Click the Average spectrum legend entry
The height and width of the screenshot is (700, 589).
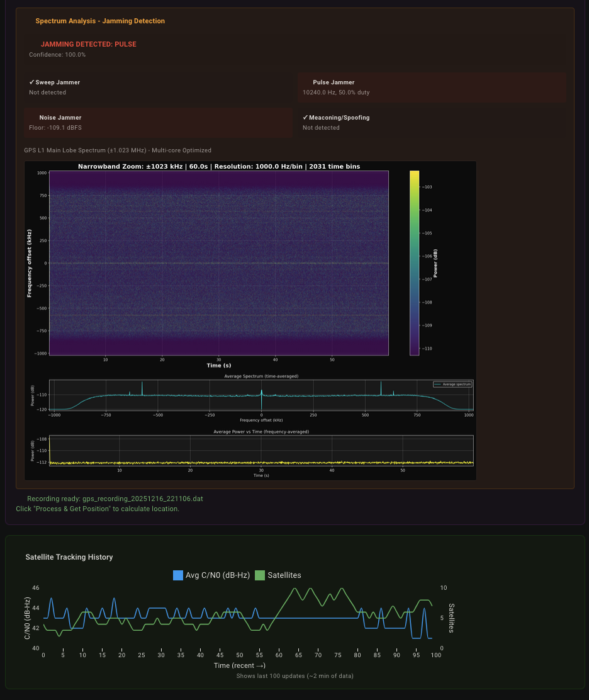[452, 384]
